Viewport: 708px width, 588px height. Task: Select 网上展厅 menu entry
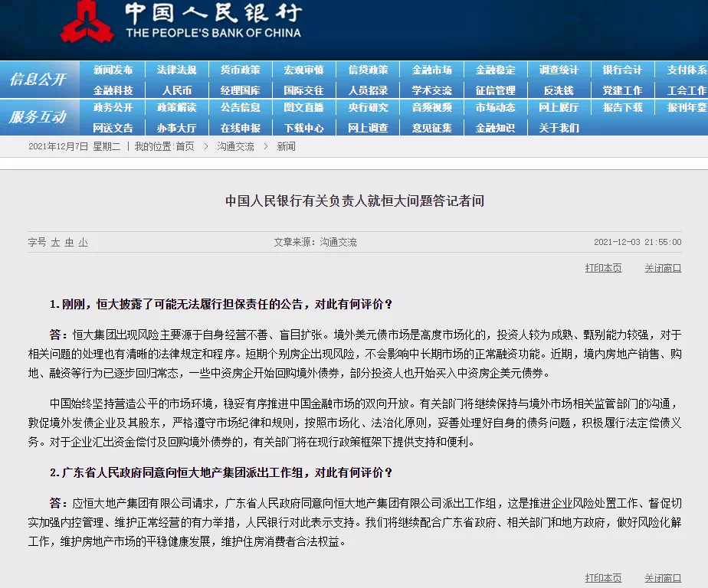tap(559, 107)
